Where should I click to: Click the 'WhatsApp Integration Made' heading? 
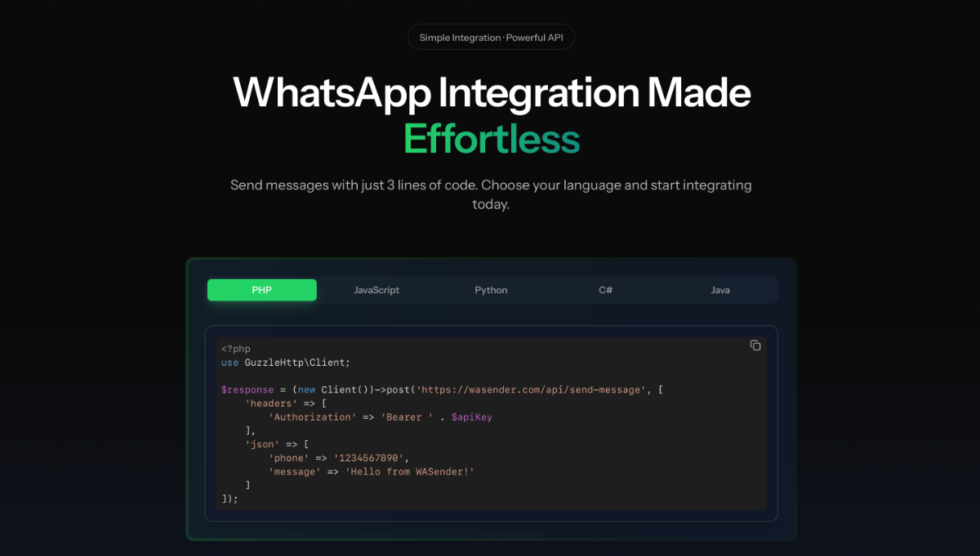(x=492, y=92)
